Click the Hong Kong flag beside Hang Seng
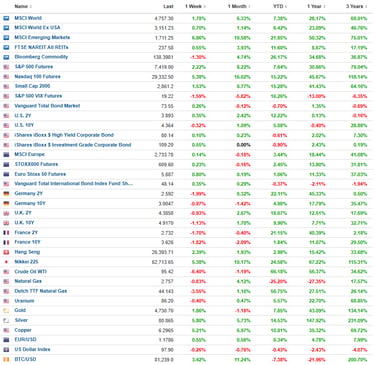Image resolution: width=375 pixels, height=365 pixels. pos(6,252)
